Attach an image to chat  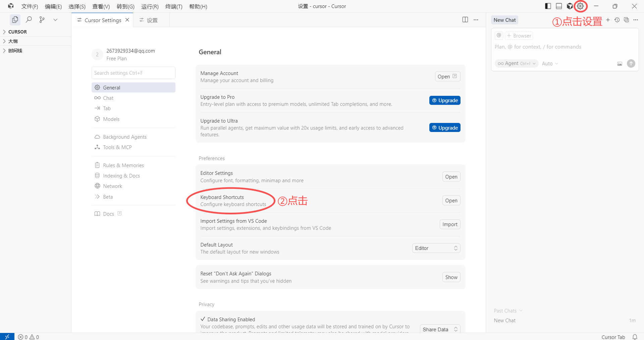620,64
